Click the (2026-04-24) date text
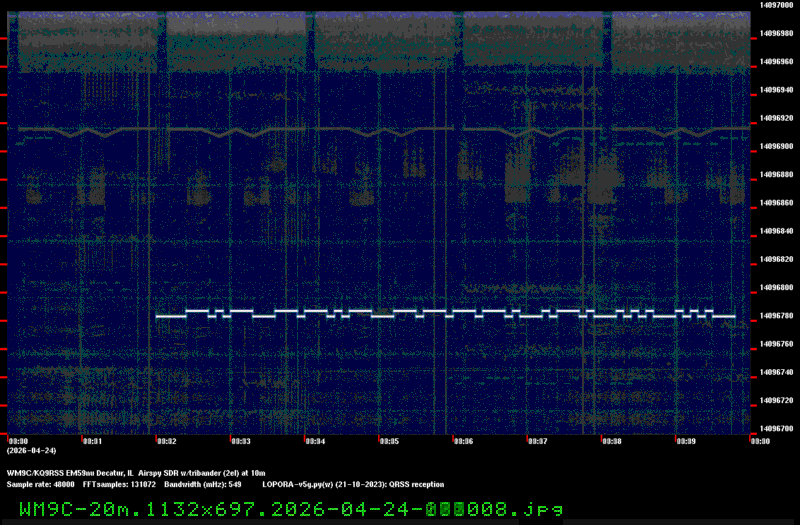This screenshot has height=525, width=800. click(x=32, y=451)
